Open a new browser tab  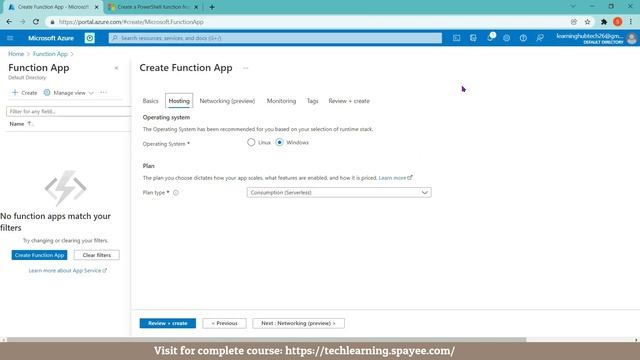[212, 7]
